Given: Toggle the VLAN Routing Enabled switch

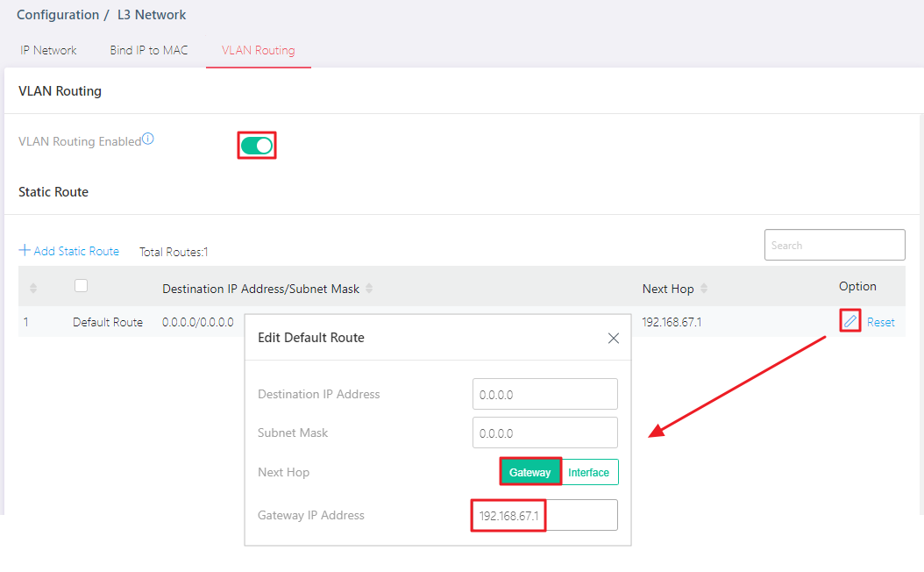Looking at the screenshot, I should pyautogui.click(x=257, y=145).
